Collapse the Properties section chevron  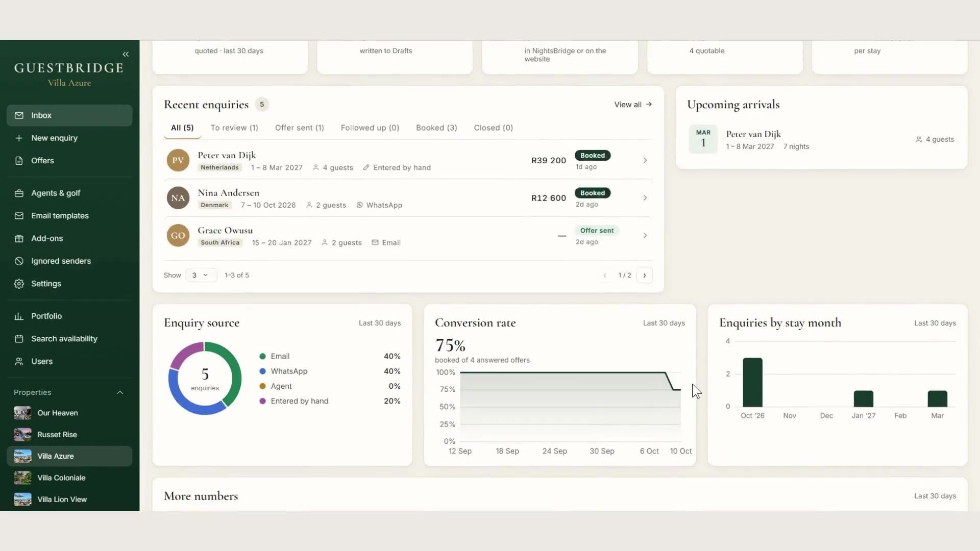[120, 392]
